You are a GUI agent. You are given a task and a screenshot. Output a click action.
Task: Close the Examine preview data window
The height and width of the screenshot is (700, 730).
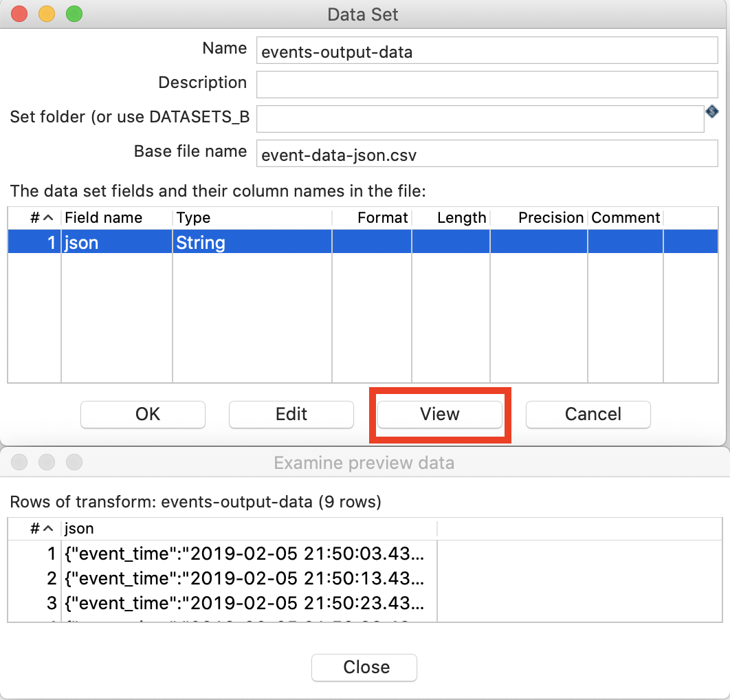pos(364,667)
